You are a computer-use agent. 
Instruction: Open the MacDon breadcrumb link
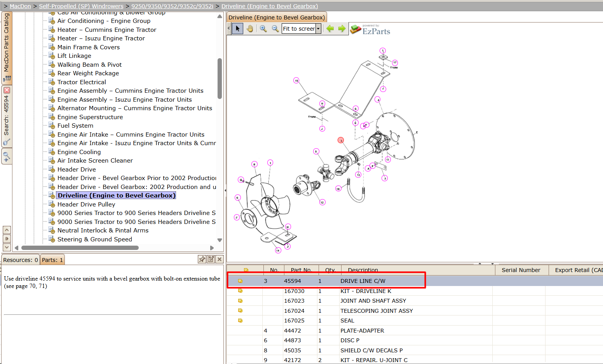click(20, 6)
